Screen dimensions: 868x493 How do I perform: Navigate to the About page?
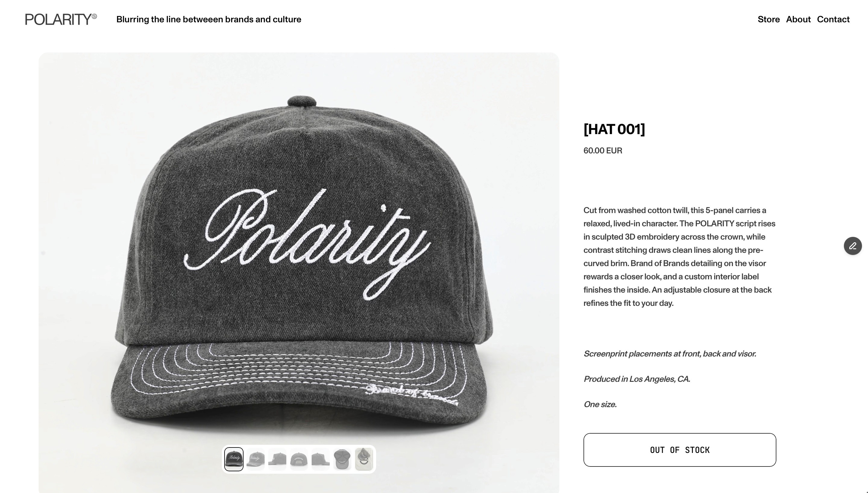pos(798,19)
